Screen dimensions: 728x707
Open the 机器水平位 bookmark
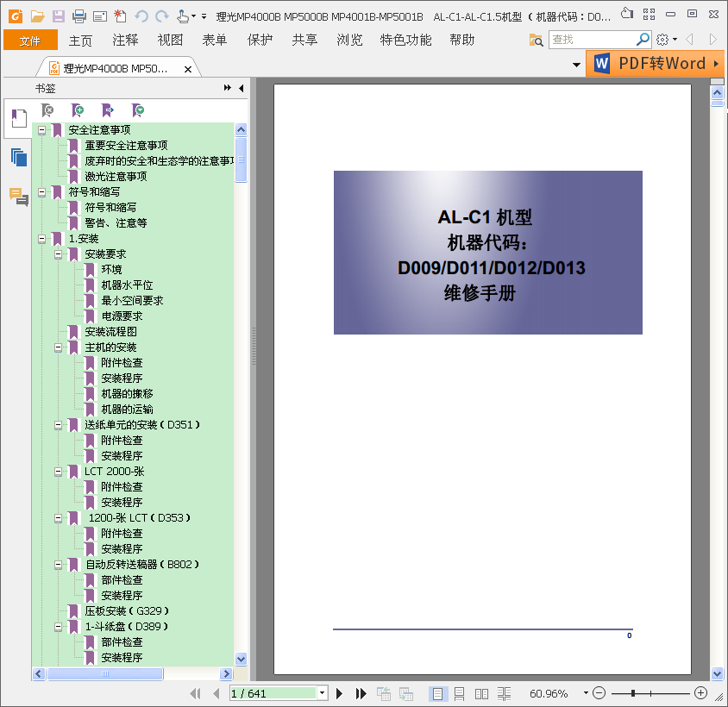pyautogui.click(x=127, y=285)
